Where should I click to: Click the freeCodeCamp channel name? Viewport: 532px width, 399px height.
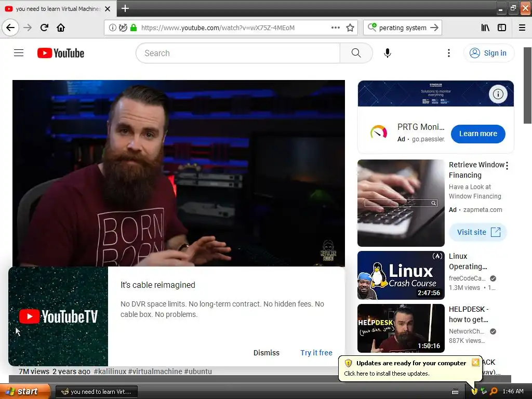click(x=467, y=278)
